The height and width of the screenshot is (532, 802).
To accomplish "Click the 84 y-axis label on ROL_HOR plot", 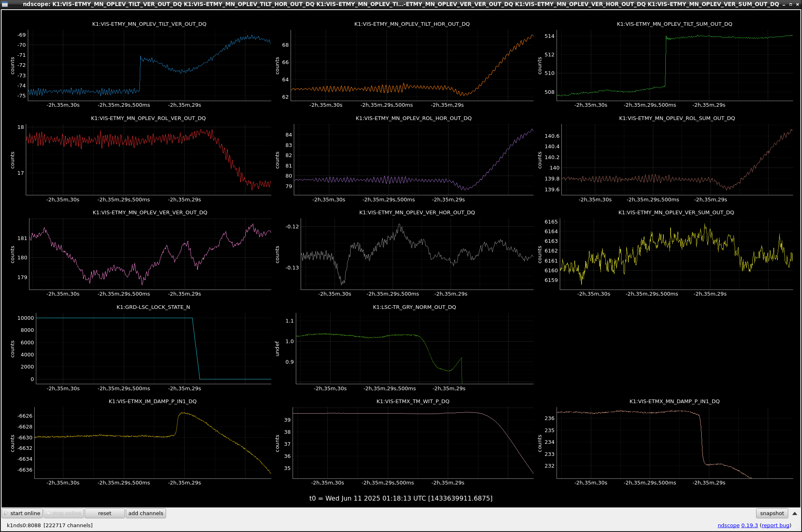I will pos(289,135).
